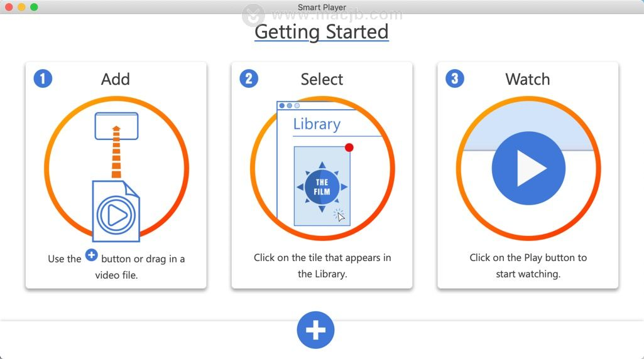Minimize the Smart Player window
The width and height of the screenshot is (644, 359).
point(21,7)
